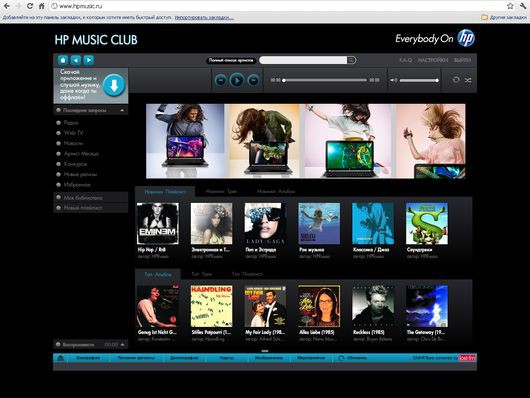Select the Топ: Трек tab
Image resolution: width=530 pixels, height=398 pixels.
(x=202, y=274)
